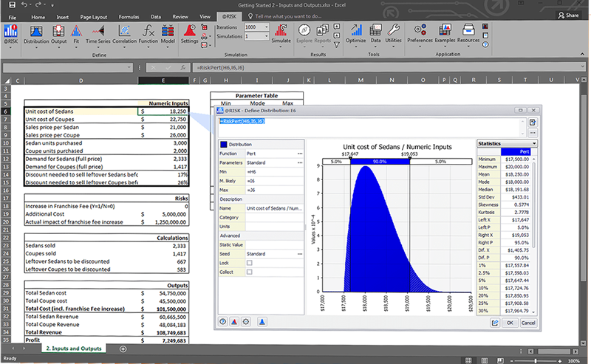
Task: Click the blue help icon in Application group
Action: tap(485, 44)
